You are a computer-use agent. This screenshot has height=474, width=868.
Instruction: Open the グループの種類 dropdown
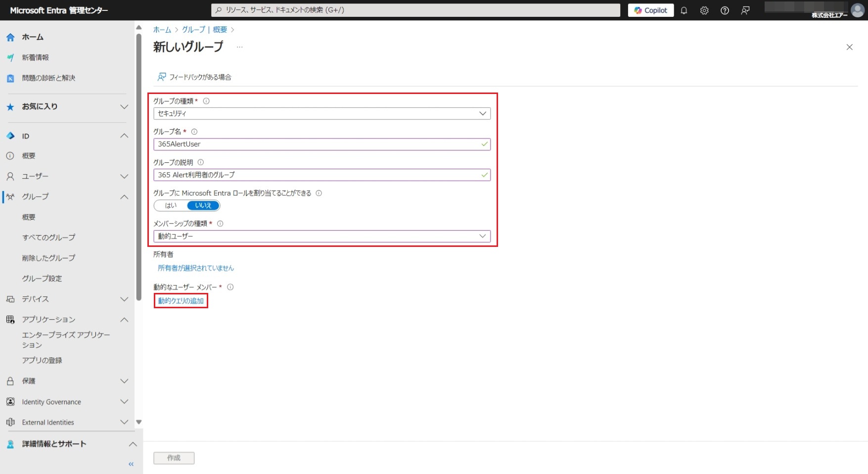tap(321, 113)
